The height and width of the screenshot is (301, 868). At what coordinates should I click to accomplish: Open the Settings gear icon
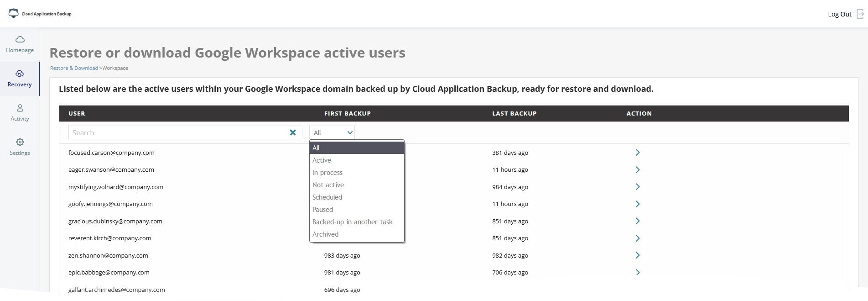(x=20, y=142)
